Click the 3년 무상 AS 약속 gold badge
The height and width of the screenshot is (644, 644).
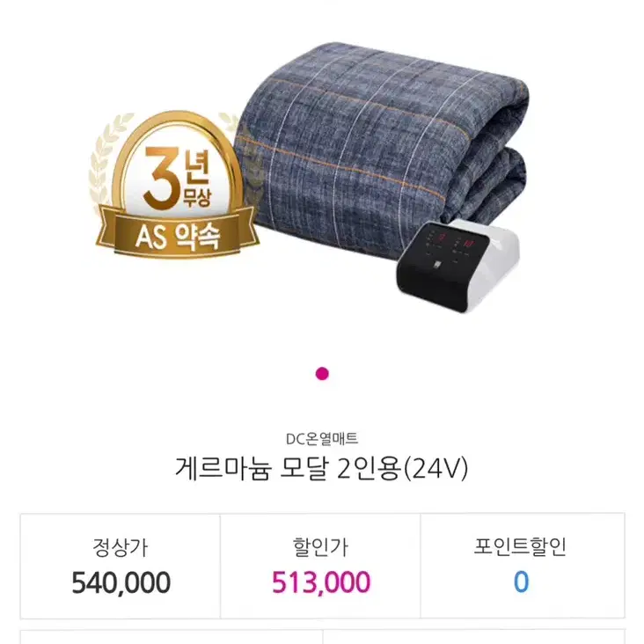click(174, 185)
